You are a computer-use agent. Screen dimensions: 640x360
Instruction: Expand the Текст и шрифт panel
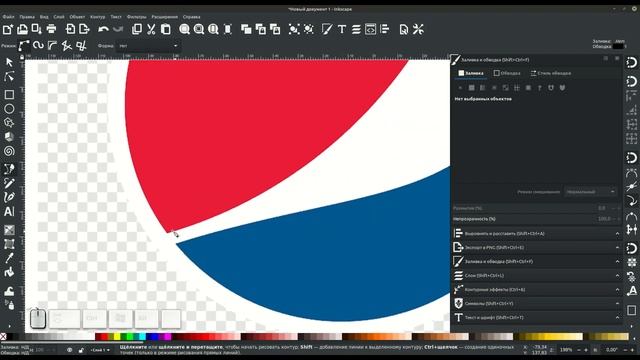point(537,317)
